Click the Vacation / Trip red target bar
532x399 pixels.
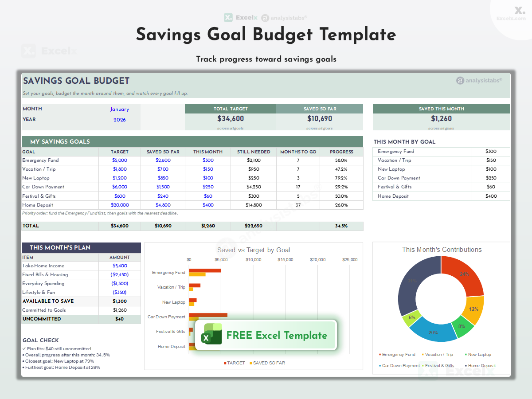point(195,285)
